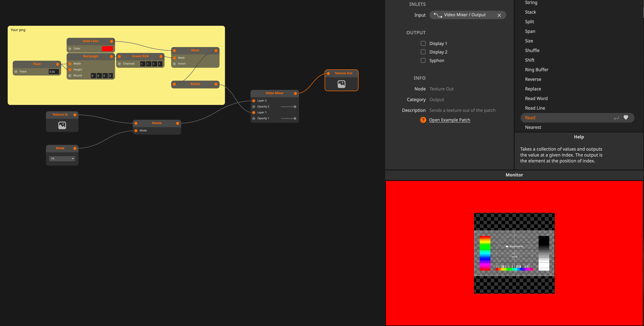Click the Video Mixer output port dot
The image size is (644, 326).
pos(295,93)
